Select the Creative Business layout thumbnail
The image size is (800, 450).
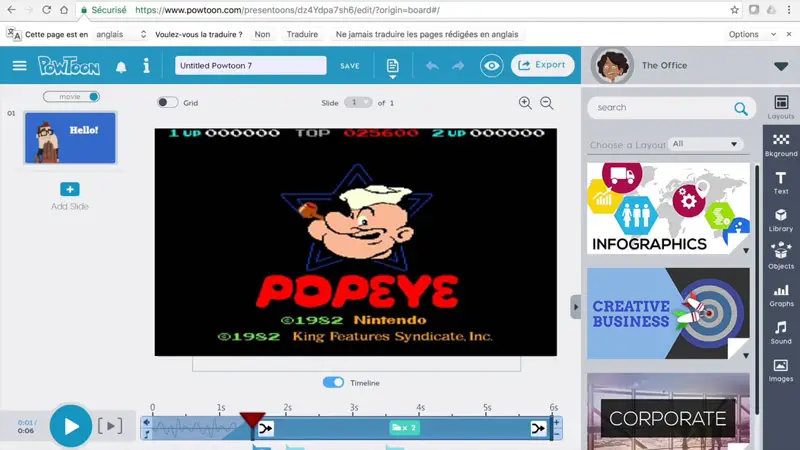[668, 313]
